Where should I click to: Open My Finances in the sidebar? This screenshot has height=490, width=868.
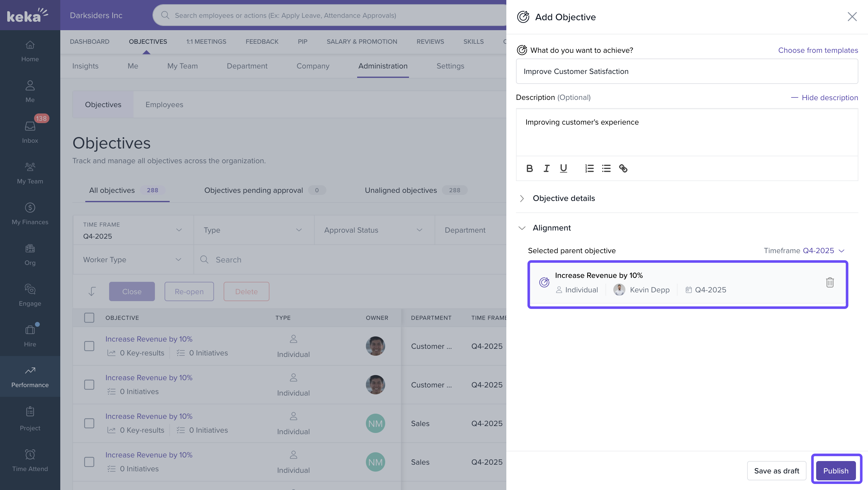click(x=30, y=213)
